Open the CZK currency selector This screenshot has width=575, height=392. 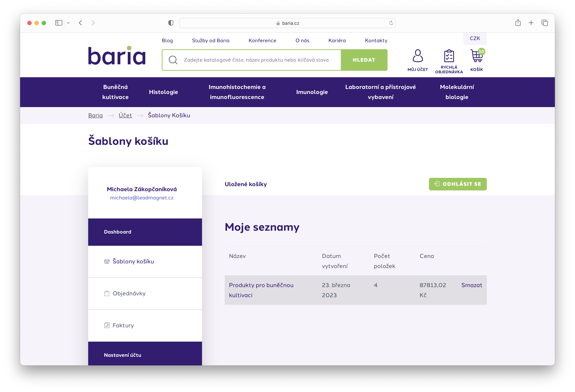475,38
